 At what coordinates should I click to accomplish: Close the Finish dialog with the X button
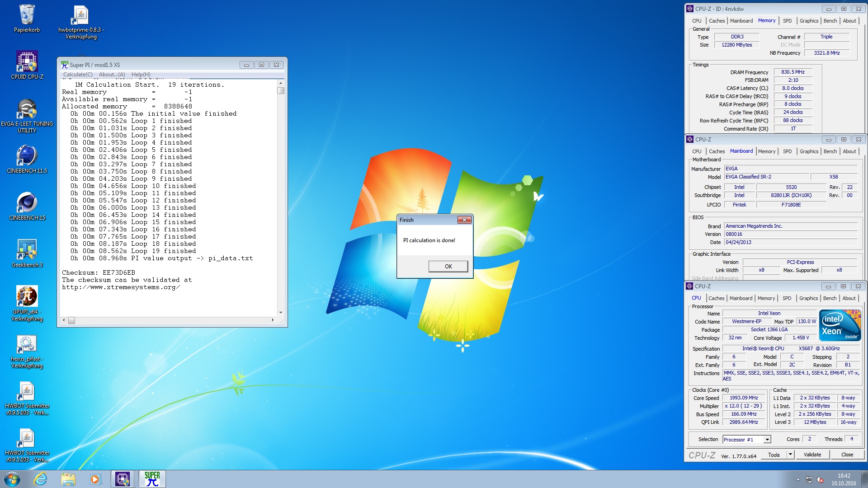[464, 220]
